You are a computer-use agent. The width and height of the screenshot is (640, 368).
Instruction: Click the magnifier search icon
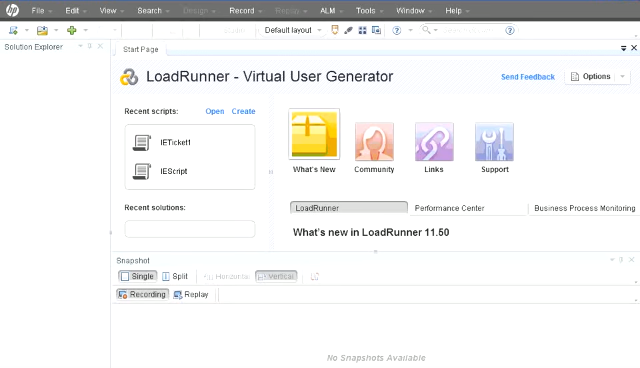[426, 30]
